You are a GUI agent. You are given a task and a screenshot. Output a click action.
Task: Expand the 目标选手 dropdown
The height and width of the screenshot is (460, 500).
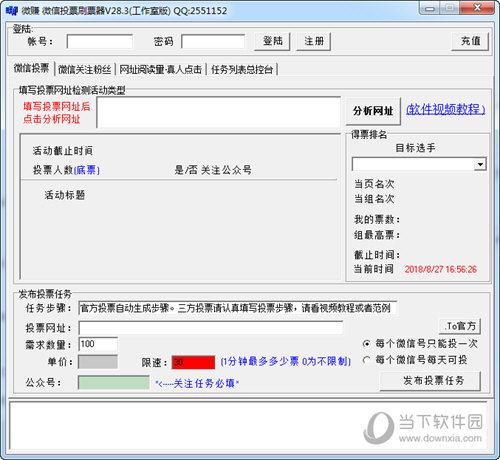pos(480,164)
